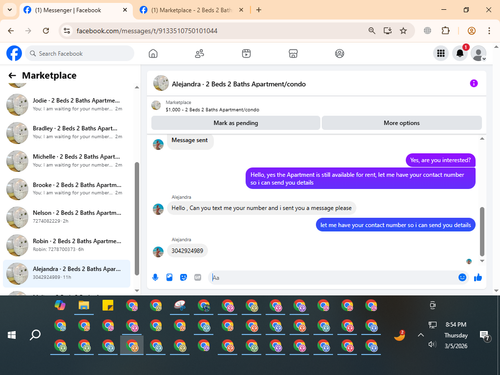Open the account profile picture menu
The image size is (500, 375).
pyautogui.click(x=478, y=53)
